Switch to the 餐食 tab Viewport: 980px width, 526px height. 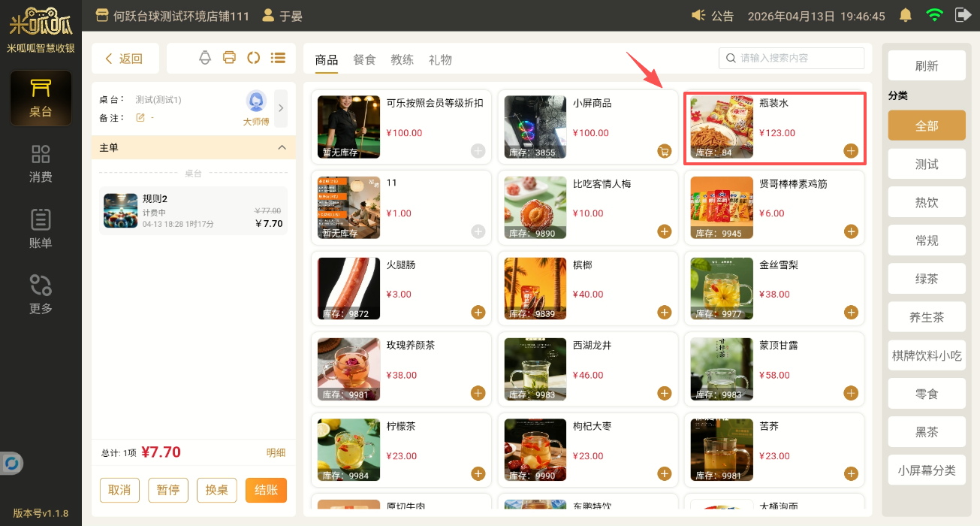(x=364, y=60)
